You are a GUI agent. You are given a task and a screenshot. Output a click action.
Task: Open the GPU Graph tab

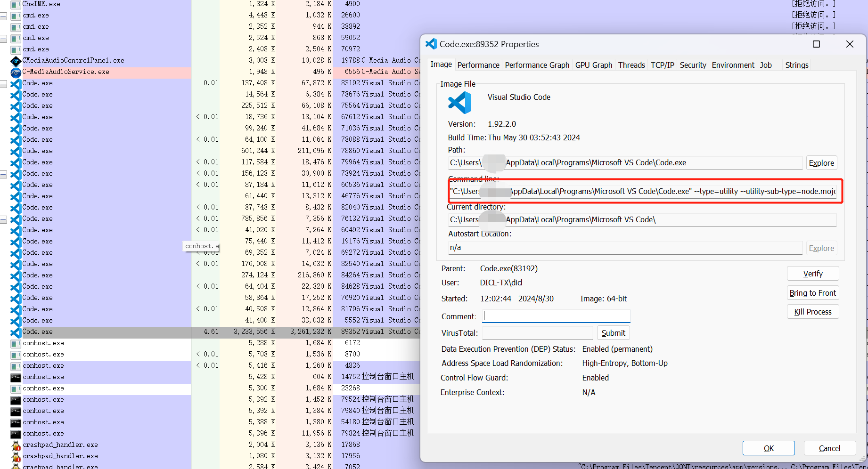click(594, 65)
